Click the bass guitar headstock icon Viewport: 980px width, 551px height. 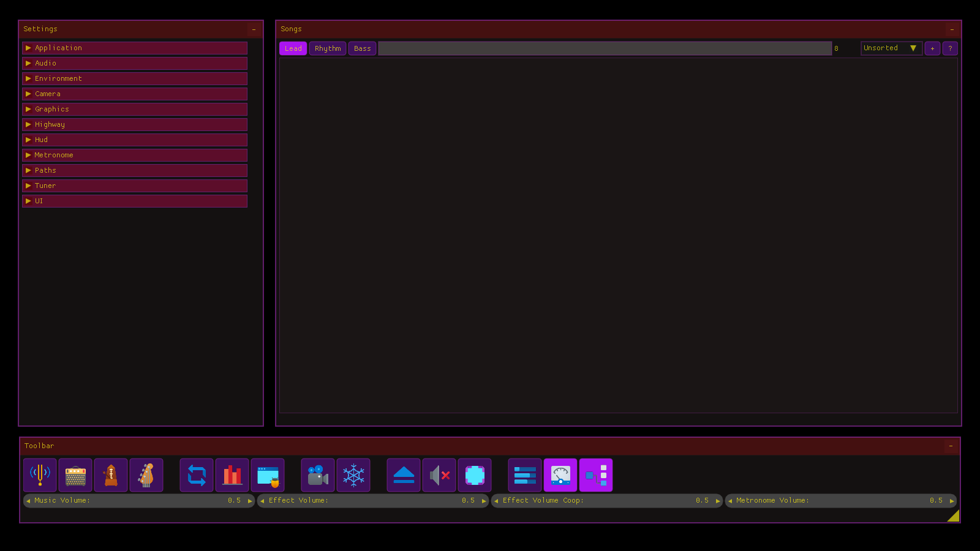(x=146, y=475)
